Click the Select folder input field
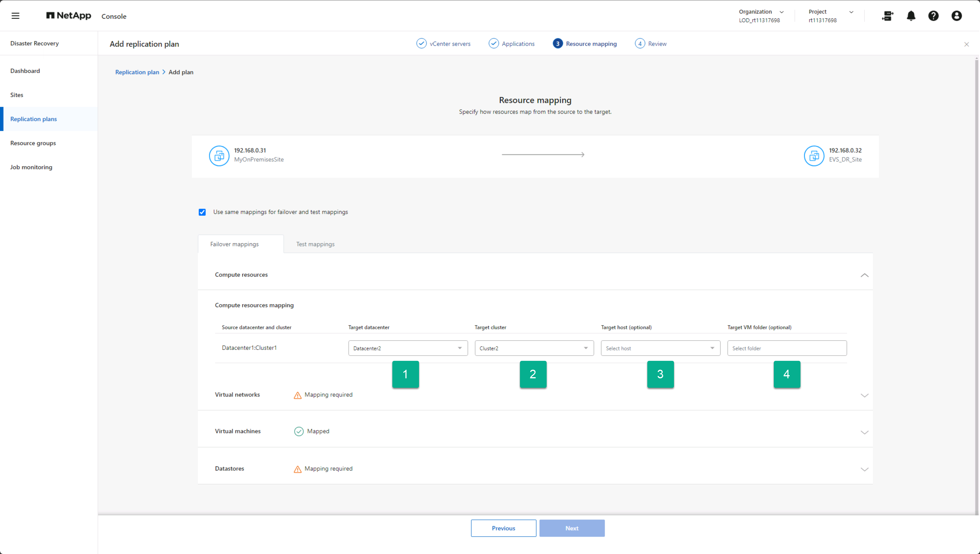This screenshot has width=980, height=554. 787,348
